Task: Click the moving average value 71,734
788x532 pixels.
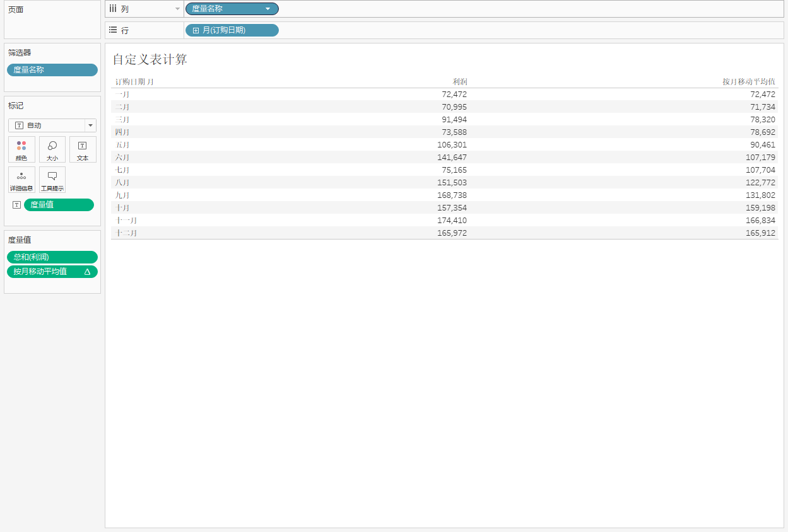Action: pyautogui.click(x=763, y=107)
